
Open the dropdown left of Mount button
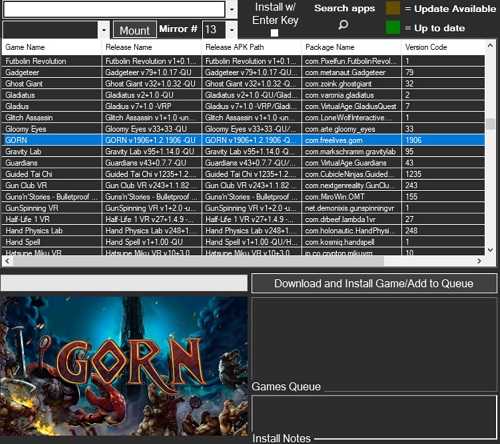[104, 30]
